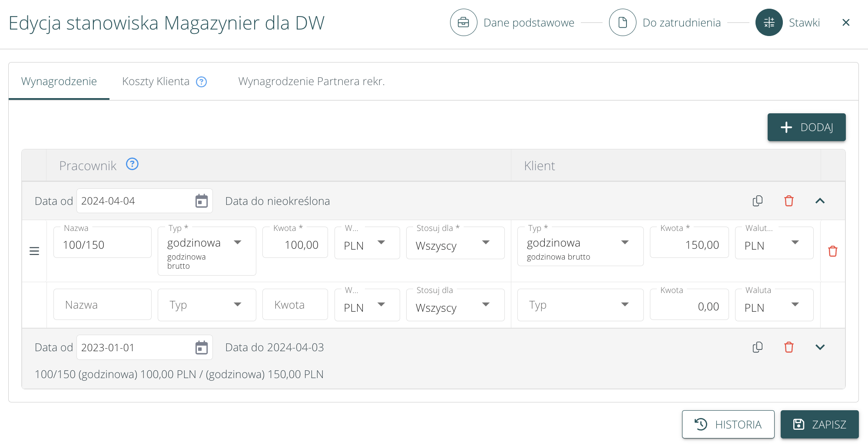This screenshot has height=448, width=868.
Task: Open the client Typ dropdown showing godzinowa
Action: (x=580, y=244)
